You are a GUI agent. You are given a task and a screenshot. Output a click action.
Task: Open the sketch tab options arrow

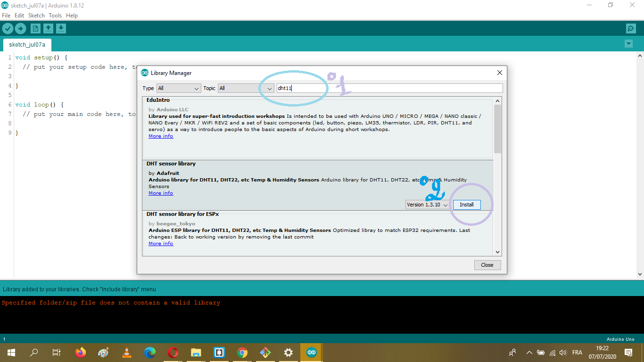(628, 44)
